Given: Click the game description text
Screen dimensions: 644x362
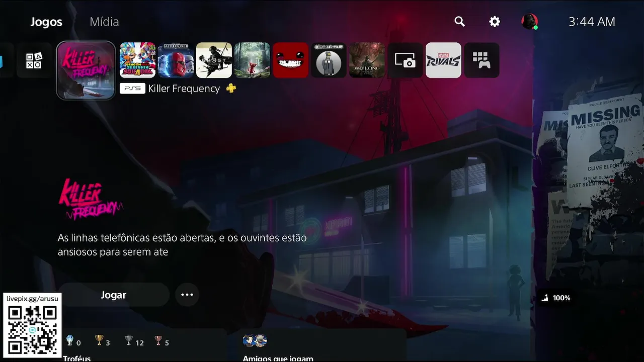Looking at the screenshot, I should click(x=182, y=245).
